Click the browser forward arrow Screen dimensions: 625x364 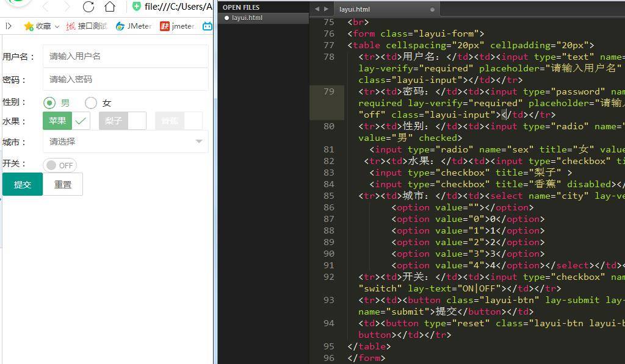click(x=67, y=7)
